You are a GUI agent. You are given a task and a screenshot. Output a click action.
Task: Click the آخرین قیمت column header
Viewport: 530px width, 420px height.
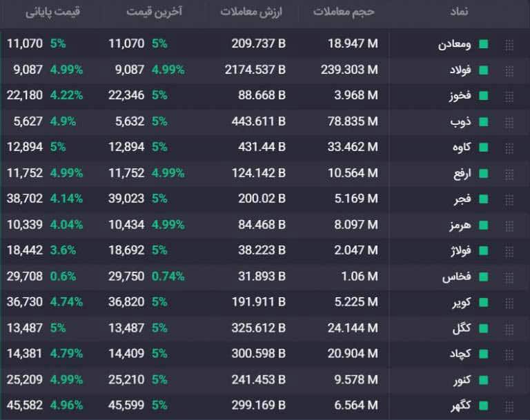click(155, 12)
